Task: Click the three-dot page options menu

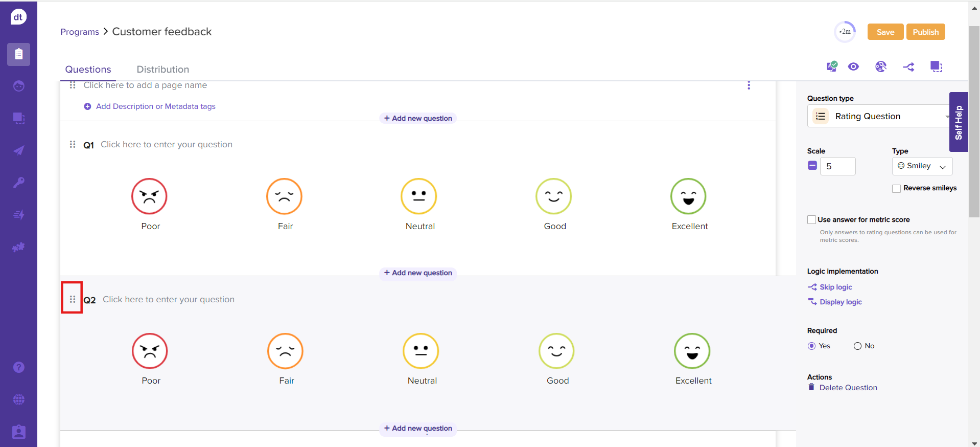Action: point(749,85)
